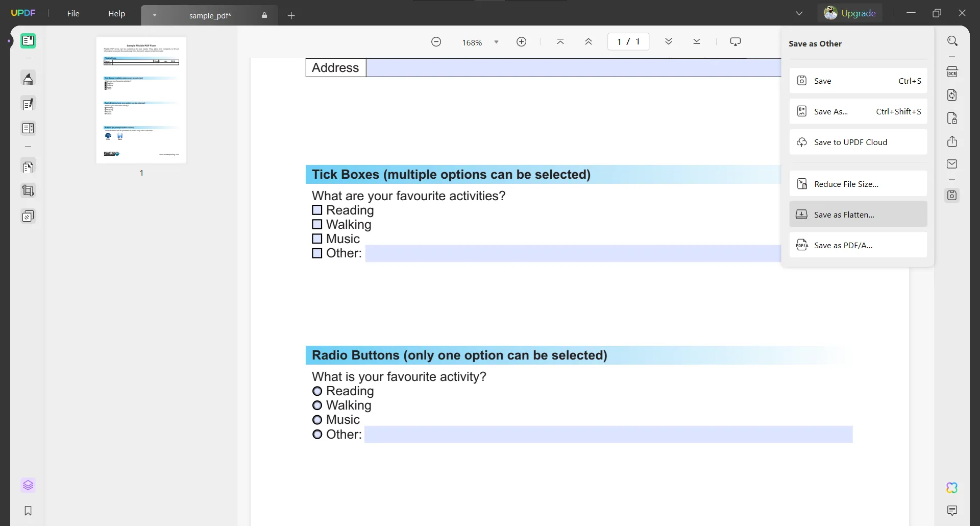Tick the Music checkbox
Screen dimensions: 980x526
click(x=317, y=238)
